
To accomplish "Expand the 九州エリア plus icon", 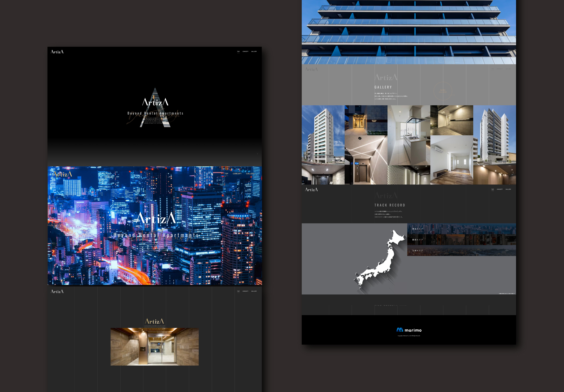I will [x=507, y=251].
